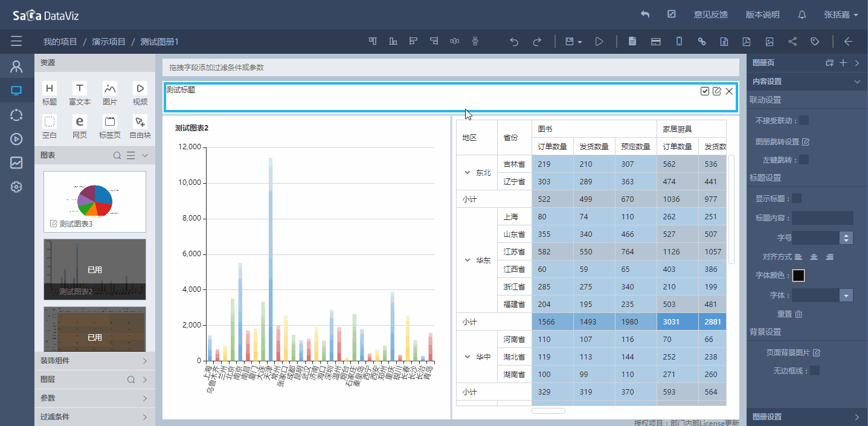Toggle 左键跳转 checkbox

tap(804, 160)
